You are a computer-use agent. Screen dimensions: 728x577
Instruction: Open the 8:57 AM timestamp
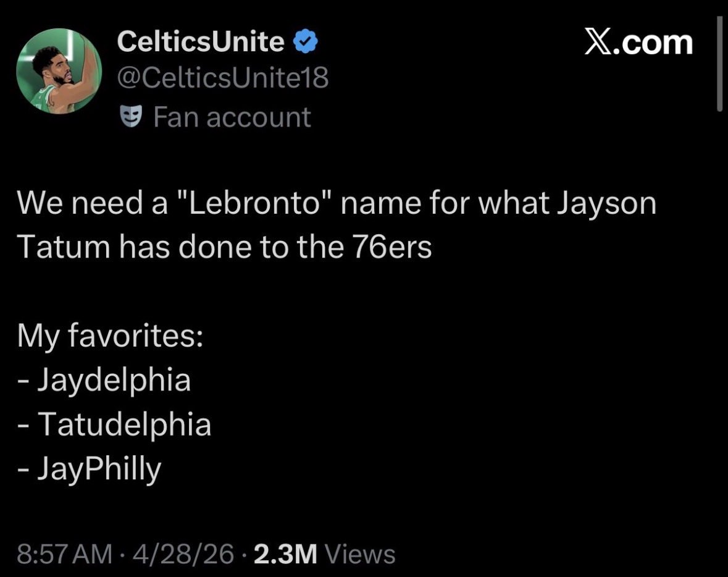[65, 554]
